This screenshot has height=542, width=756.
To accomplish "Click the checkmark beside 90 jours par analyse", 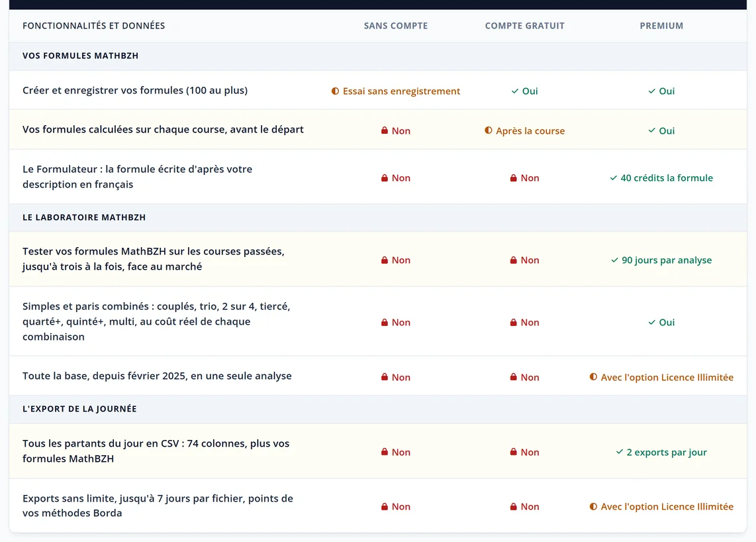I will tap(614, 260).
